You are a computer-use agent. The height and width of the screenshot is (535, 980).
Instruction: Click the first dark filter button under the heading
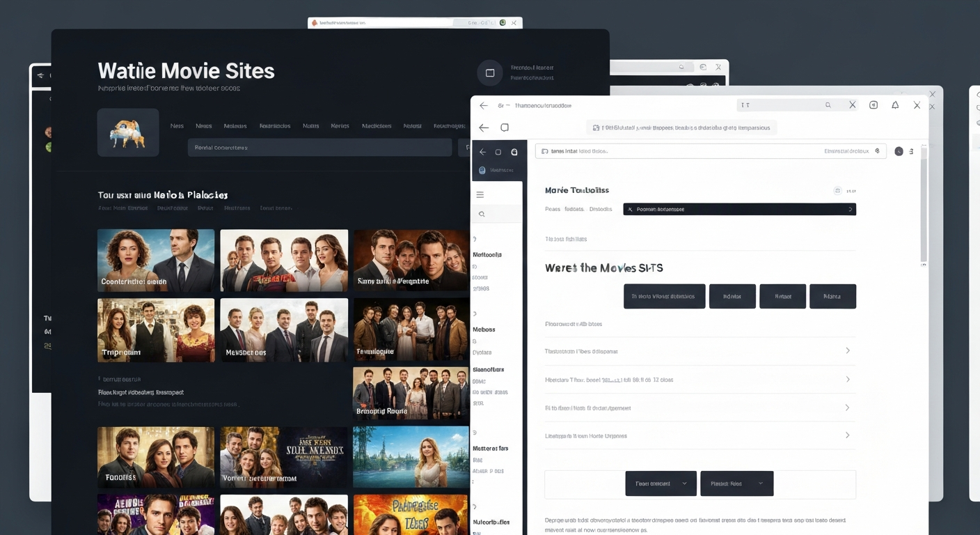tap(664, 295)
